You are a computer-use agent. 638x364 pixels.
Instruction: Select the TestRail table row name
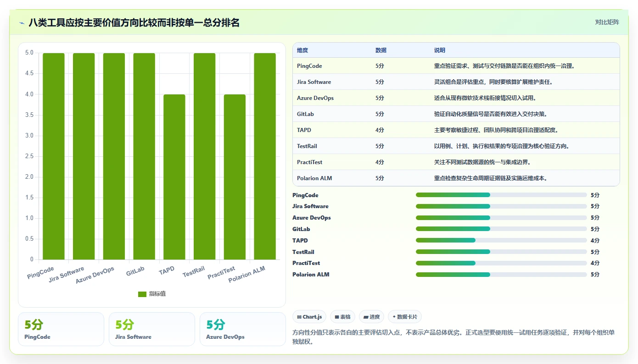(x=307, y=146)
